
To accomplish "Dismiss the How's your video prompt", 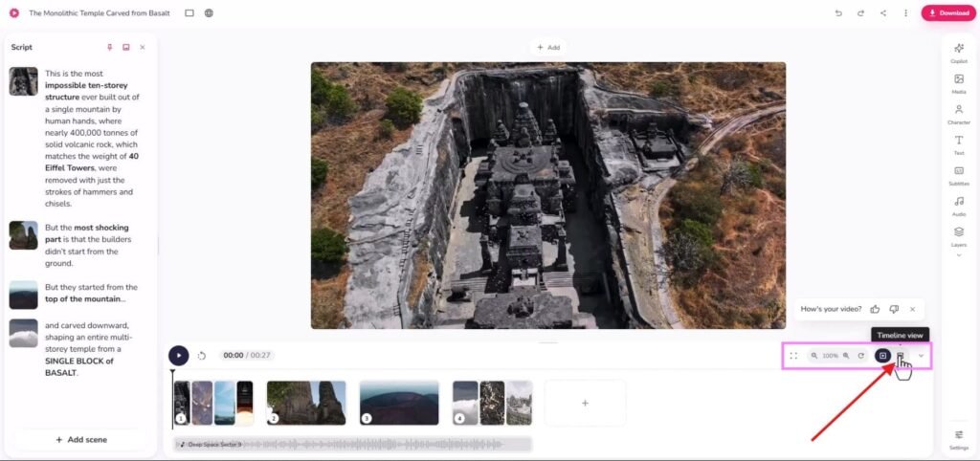I will click(x=912, y=309).
